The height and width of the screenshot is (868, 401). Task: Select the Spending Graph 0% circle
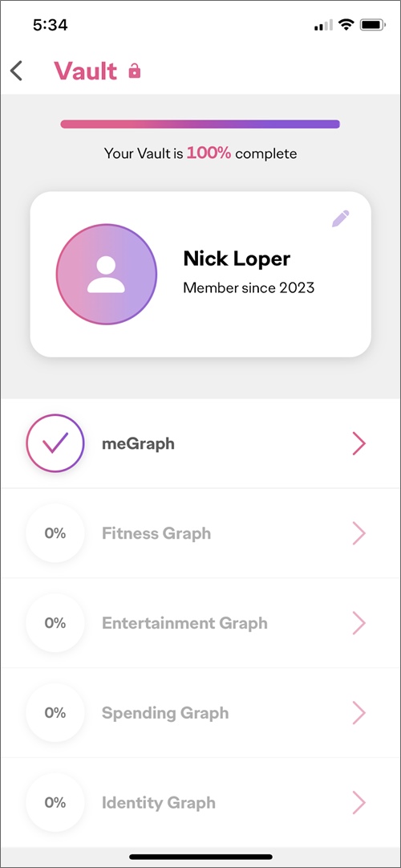pyautogui.click(x=55, y=712)
